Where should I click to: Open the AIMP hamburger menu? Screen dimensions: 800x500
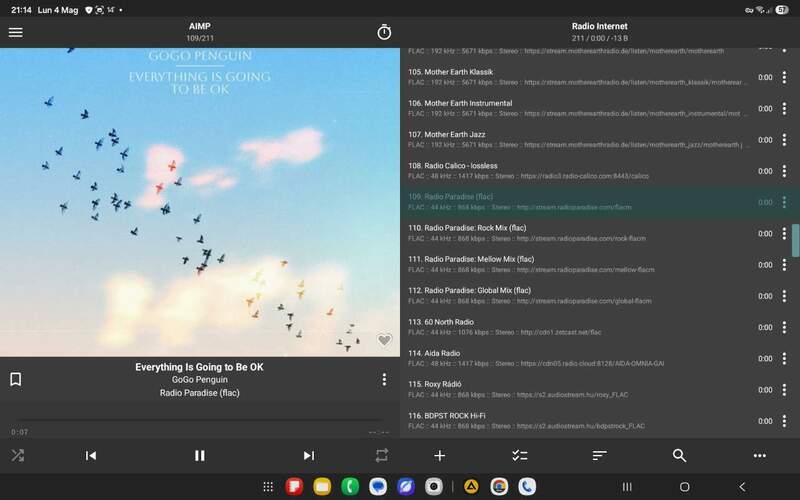pyautogui.click(x=15, y=32)
